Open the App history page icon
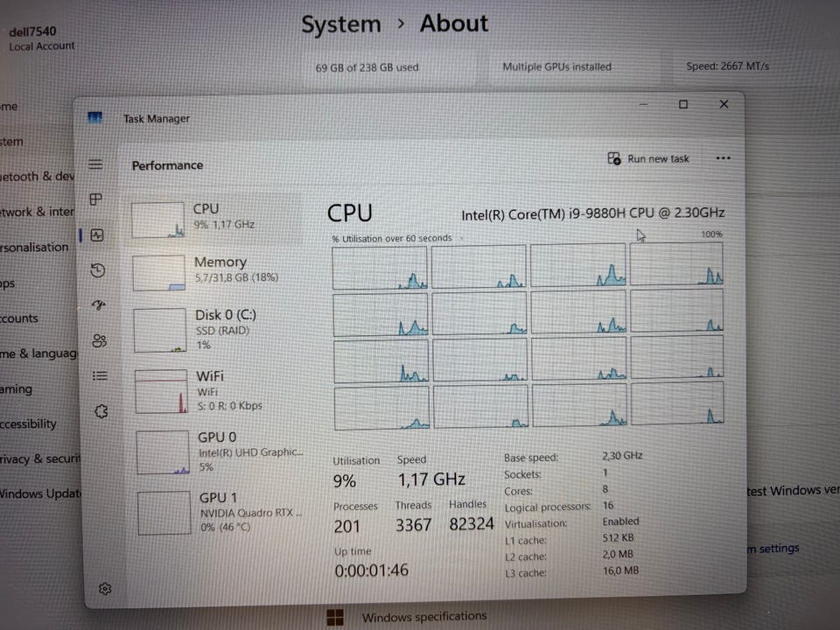This screenshot has width=840, height=630. (x=98, y=270)
